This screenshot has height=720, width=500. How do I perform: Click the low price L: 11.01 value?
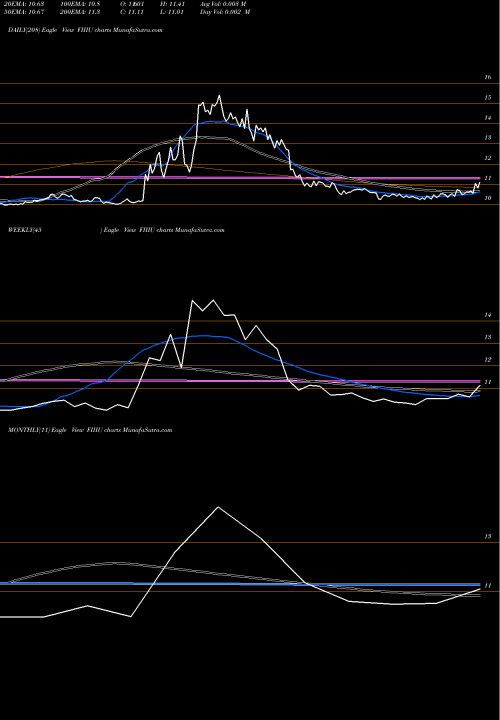click(x=172, y=12)
